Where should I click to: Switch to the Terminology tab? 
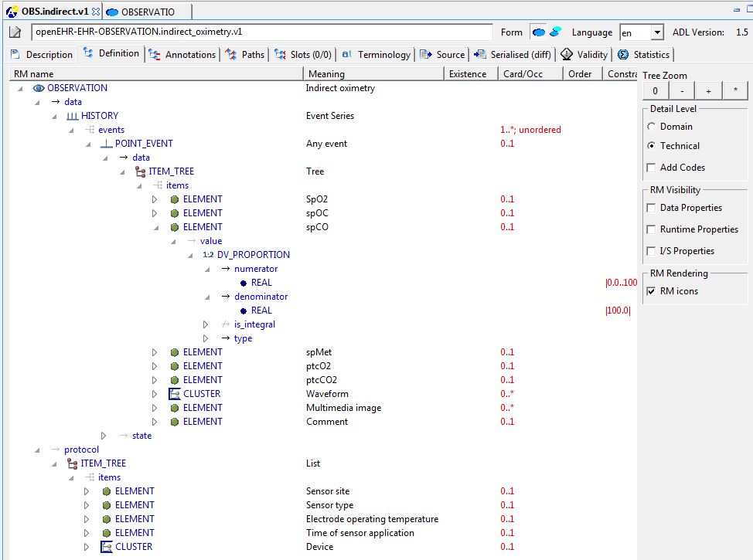(x=376, y=55)
